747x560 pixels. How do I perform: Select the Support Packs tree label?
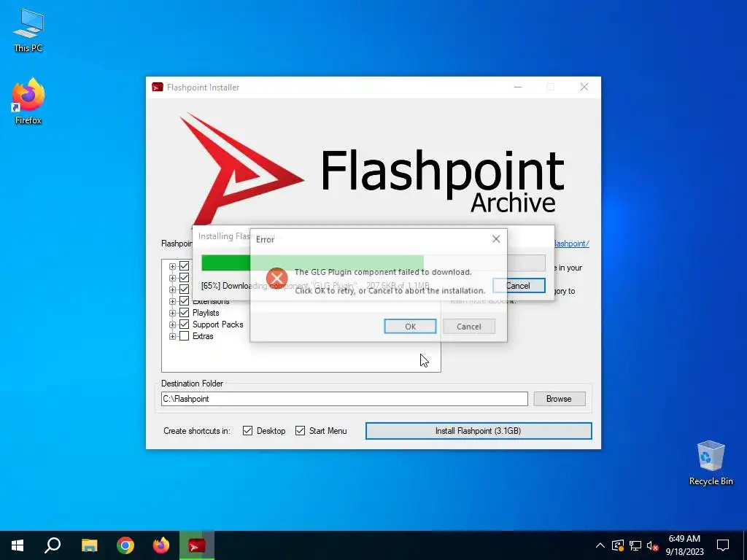(217, 324)
